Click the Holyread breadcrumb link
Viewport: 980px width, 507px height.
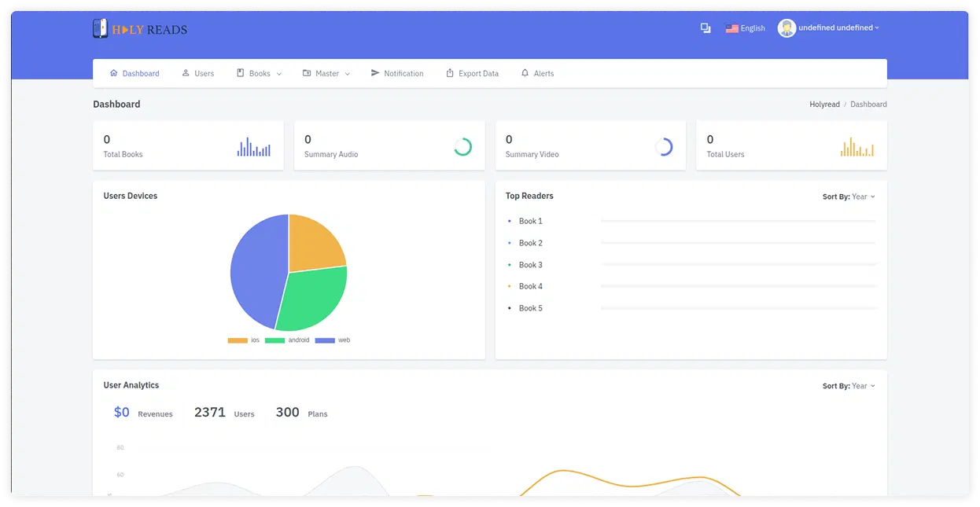pyautogui.click(x=824, y=105)
